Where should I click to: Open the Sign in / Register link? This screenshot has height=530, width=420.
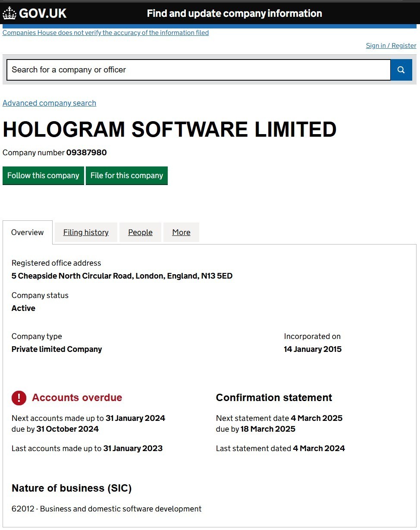pyautogui.click(x=391, y=46)
